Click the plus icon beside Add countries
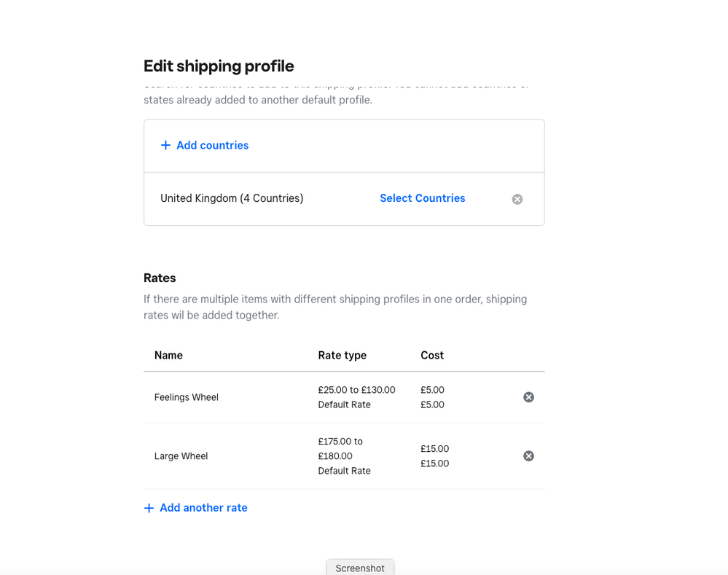The height and width of the screenshot is (575, 728). [x=165, y=146]
